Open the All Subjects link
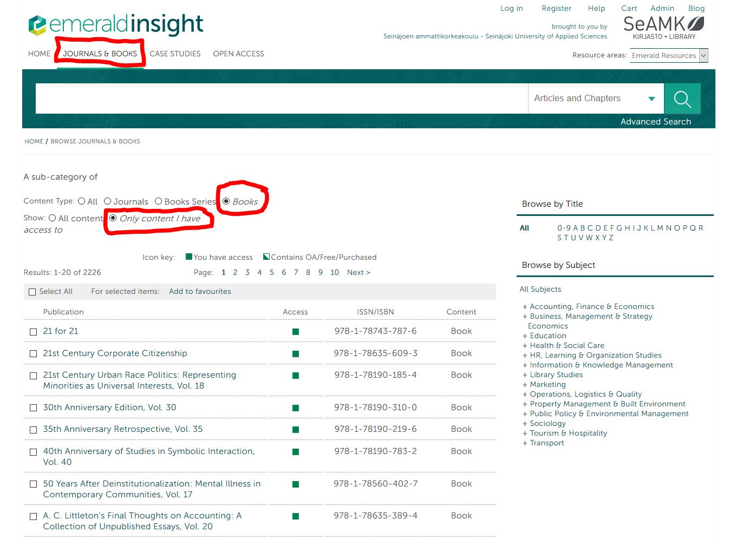Viewport: 756px width, 539px height. click(540, 289)
